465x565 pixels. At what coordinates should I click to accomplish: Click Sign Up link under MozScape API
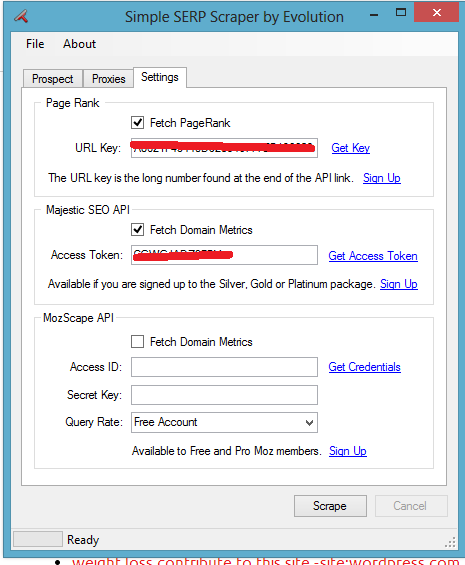click(x=347, y=451)
